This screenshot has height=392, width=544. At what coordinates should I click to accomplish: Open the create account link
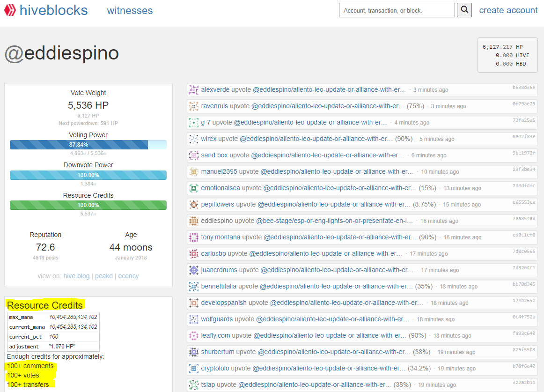point(508,10)
